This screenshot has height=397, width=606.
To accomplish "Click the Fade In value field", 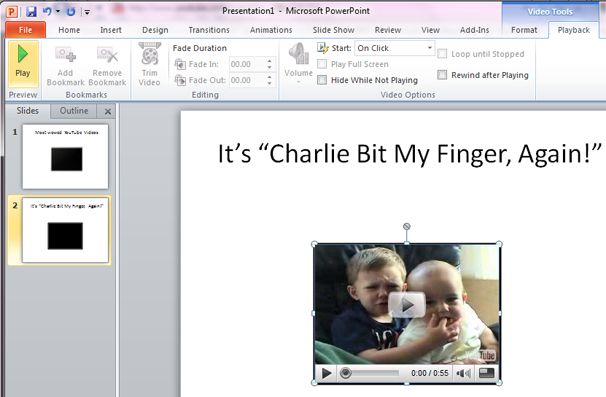I will (248, 64).
